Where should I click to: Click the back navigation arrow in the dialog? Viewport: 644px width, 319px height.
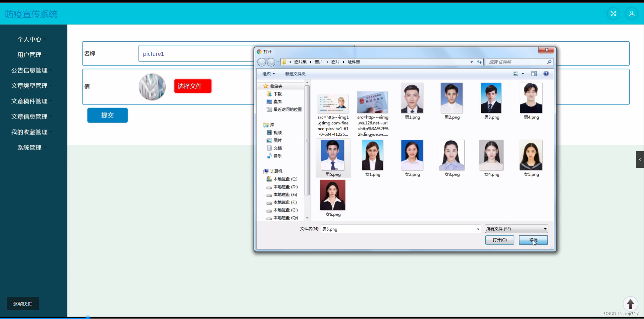(x=262, y=62)
